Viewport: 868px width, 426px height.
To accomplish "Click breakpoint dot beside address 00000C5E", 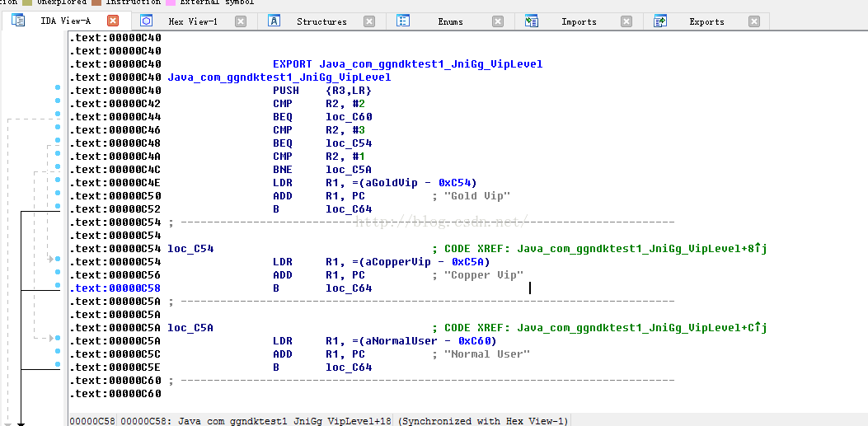I will [x=58, y=364].
